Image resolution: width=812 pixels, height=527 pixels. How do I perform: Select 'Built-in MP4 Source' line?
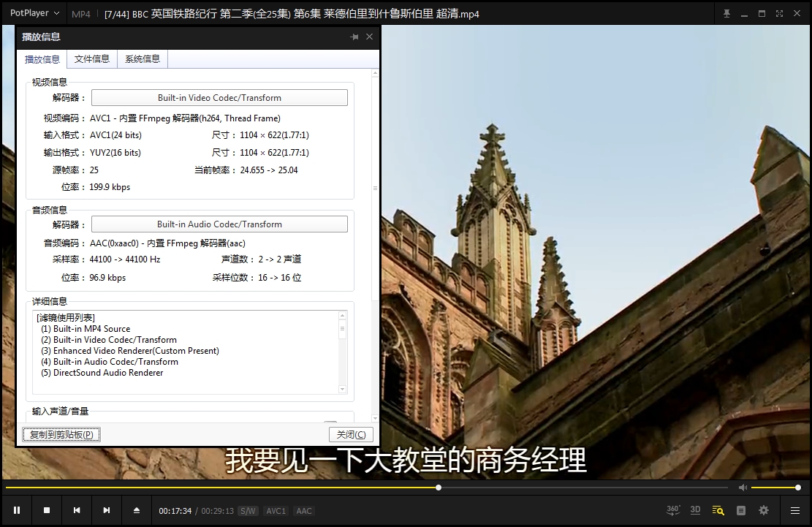[86, 329]
